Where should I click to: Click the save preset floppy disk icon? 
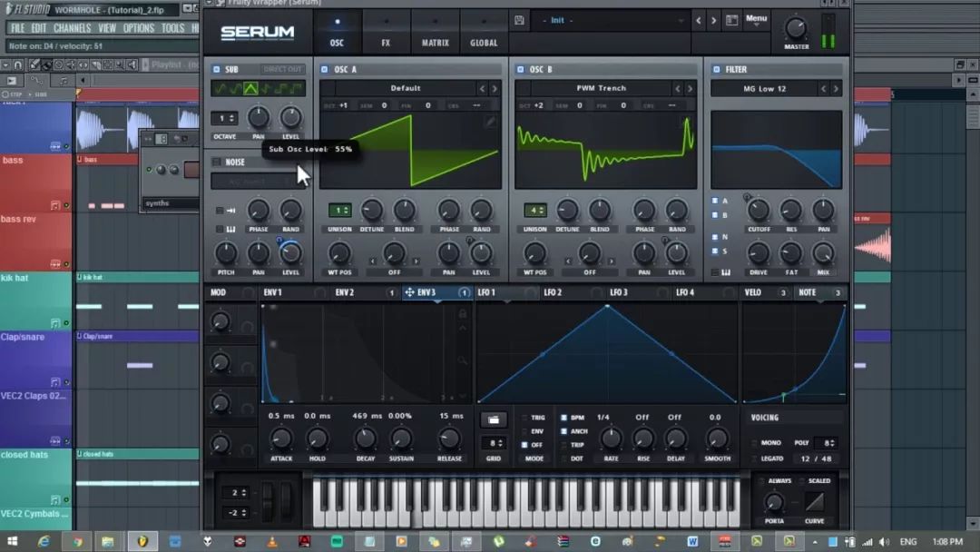(x=519, y=21)
